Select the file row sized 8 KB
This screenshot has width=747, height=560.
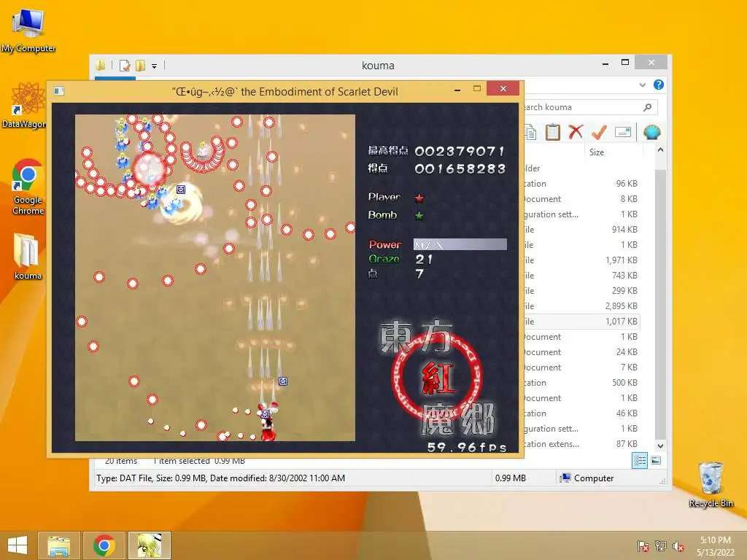tap(581, 199)
